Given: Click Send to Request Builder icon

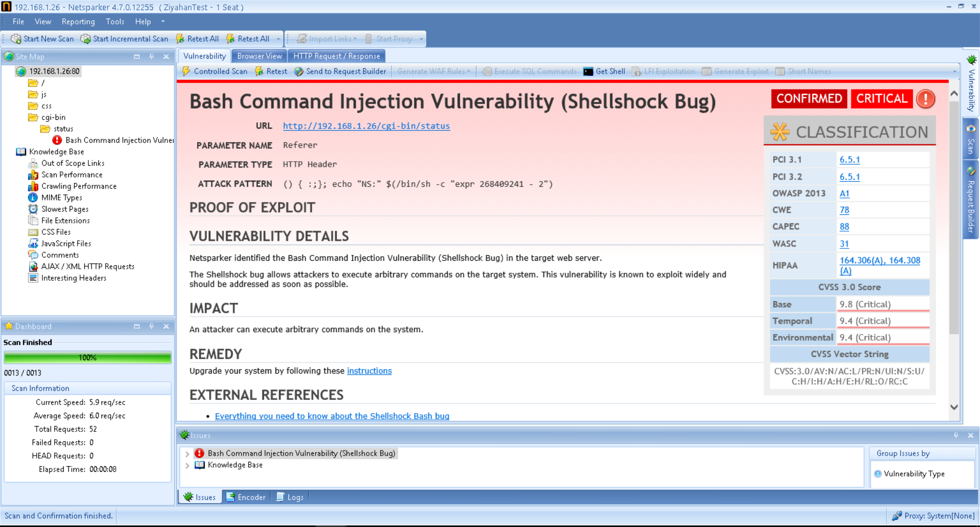Looking at the screenshot, I should [x=299, y=71].
